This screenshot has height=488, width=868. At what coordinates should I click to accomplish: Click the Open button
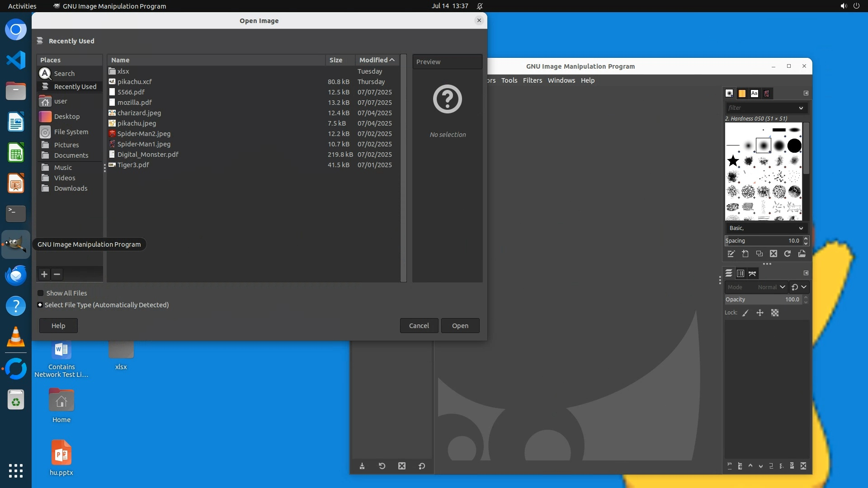tap(460, 326)
